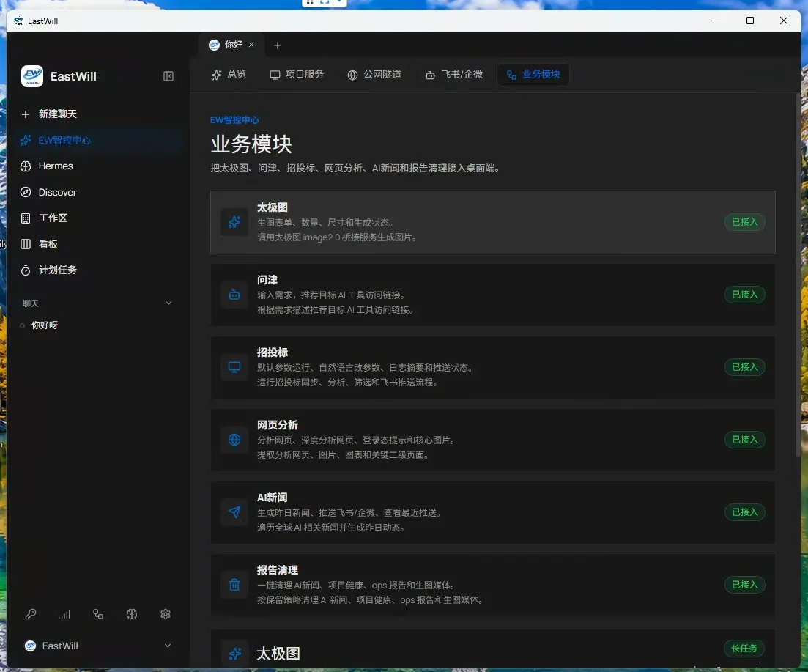Click the brain icon in bottom sidebar
The image size is (808, 672).
point(132,614)
